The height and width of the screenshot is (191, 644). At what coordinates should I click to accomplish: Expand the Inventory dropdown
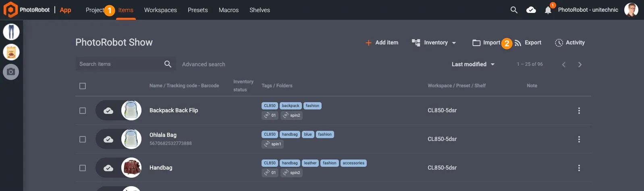pos(434,42)
